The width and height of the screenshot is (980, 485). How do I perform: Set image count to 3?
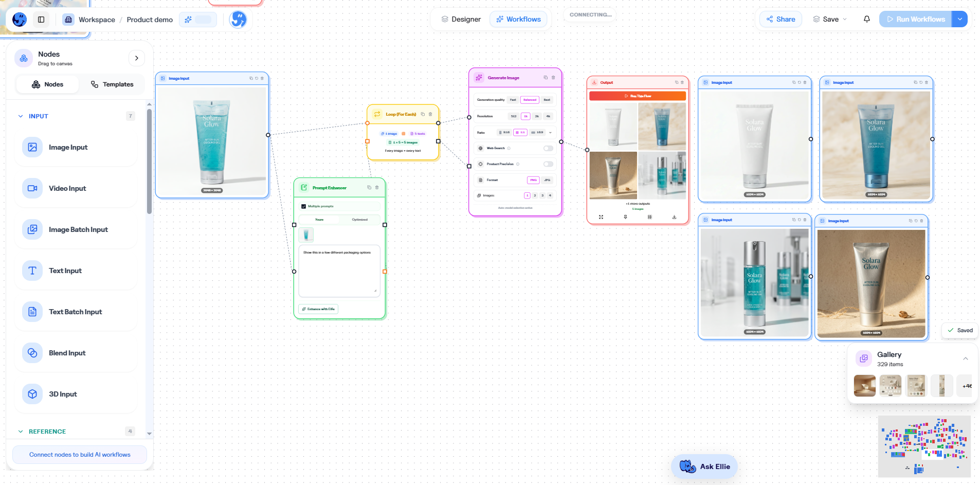tap(542, 195)
